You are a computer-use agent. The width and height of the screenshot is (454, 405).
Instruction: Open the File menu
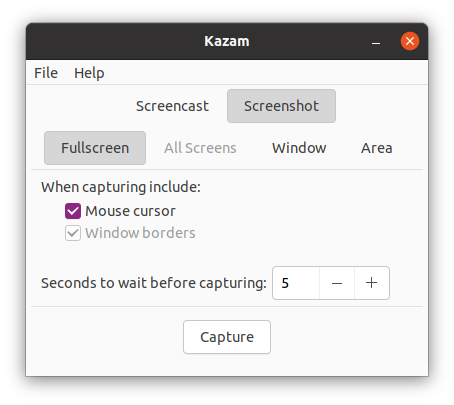click(46, 73)
